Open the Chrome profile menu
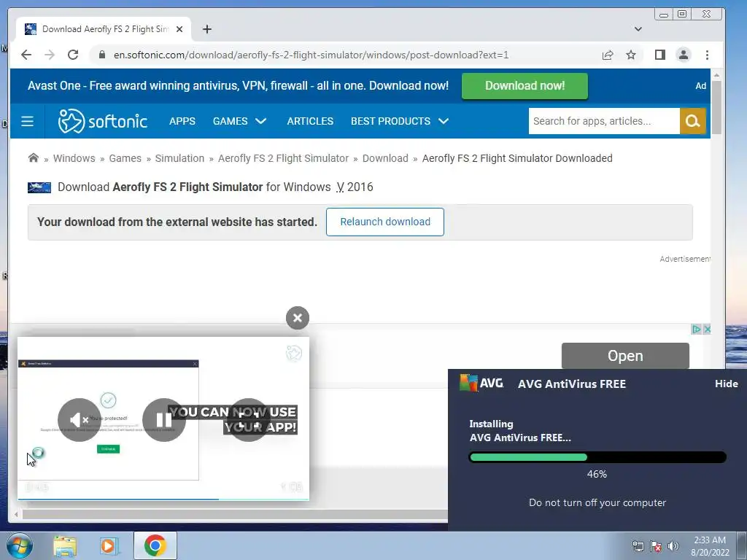This screenshot has width=747, height=560. pos(683,55)
